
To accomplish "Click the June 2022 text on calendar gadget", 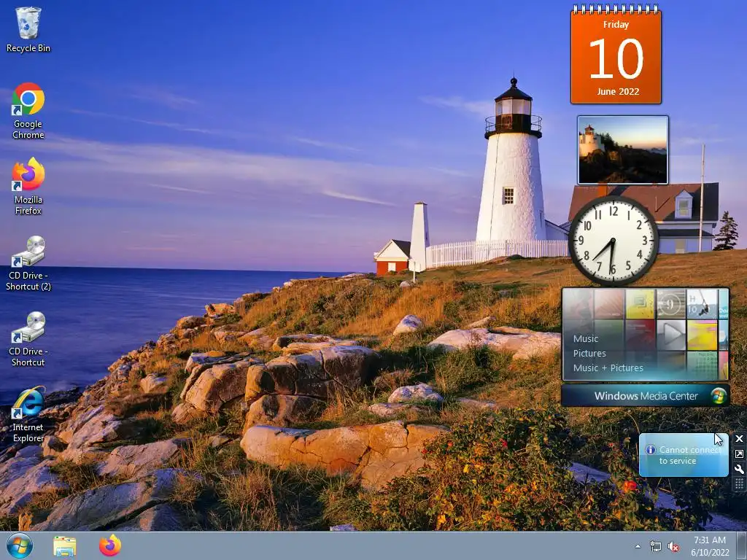I will (618, 91).
